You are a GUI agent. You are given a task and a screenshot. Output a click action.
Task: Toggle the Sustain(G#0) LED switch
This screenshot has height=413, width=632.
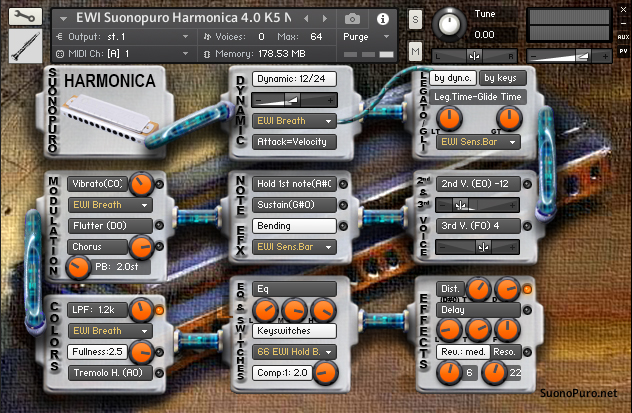point(343,205)
